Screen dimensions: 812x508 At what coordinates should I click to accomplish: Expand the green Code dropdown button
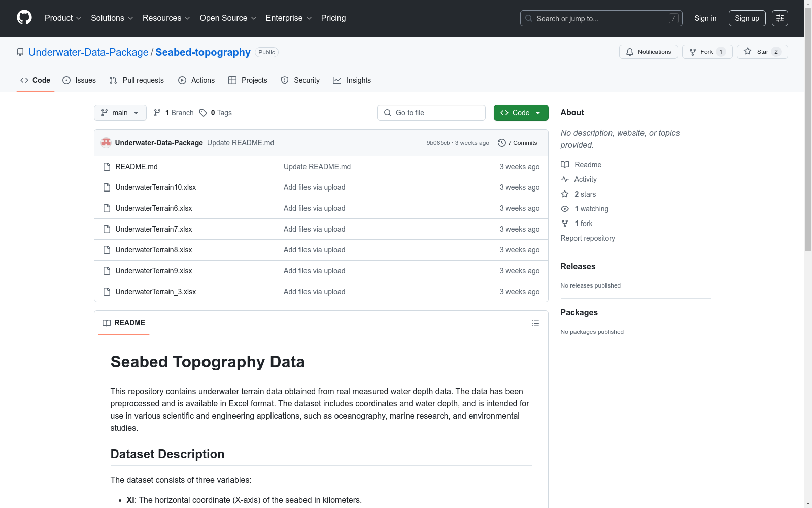pyautogui.click(x=521, y=113)
